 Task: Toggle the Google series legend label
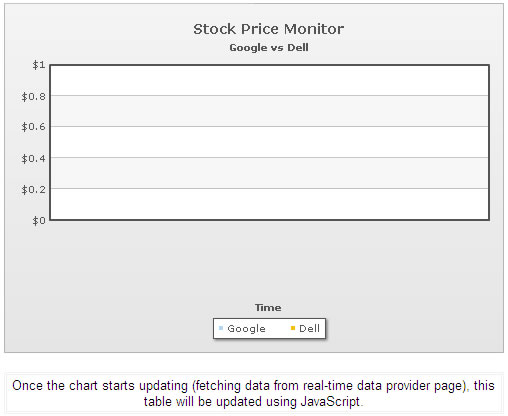click(246, 329)
